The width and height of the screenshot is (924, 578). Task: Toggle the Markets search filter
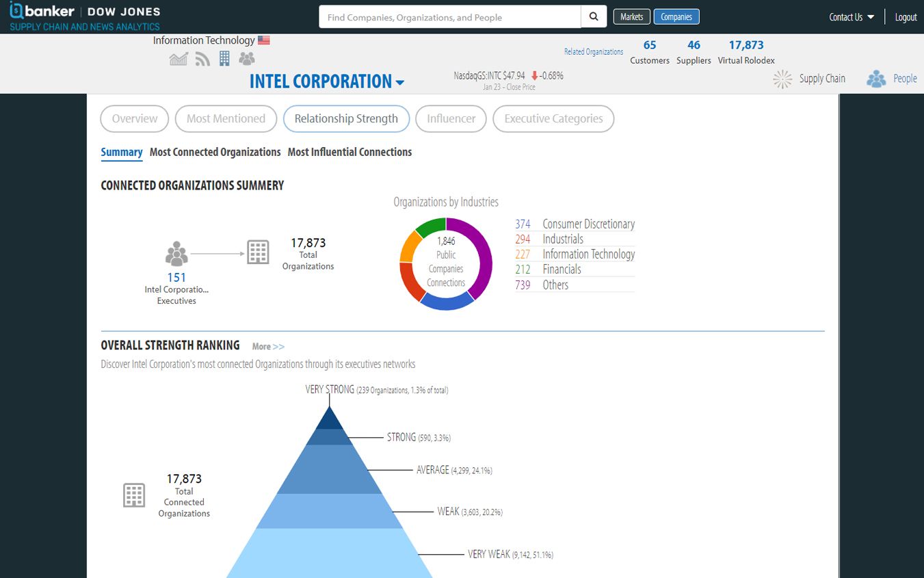(x=631, y=17)
